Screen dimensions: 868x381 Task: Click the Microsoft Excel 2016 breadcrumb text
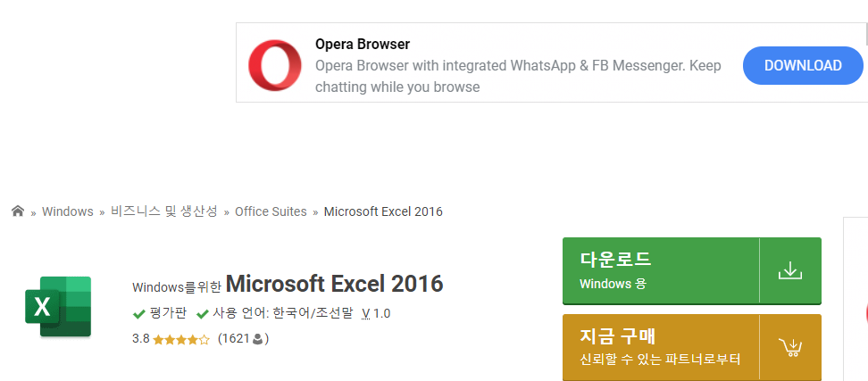coord(383,211)
